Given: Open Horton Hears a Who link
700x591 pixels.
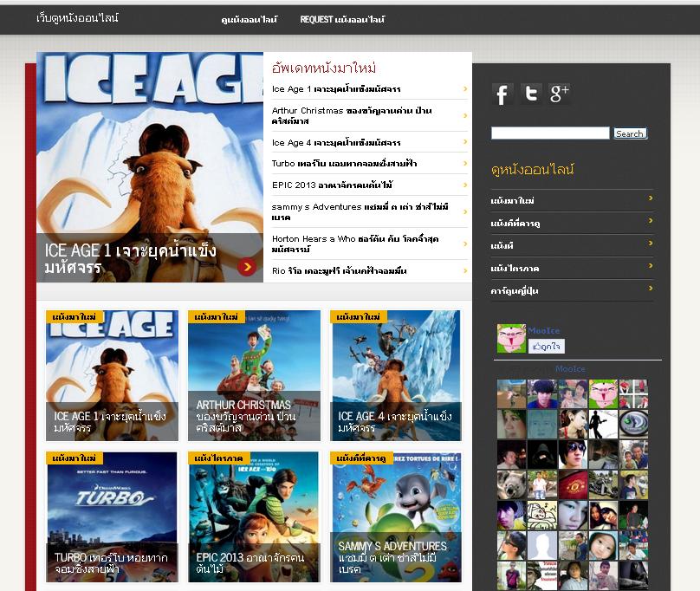Looking at the screenshot, I should [355, 244].
